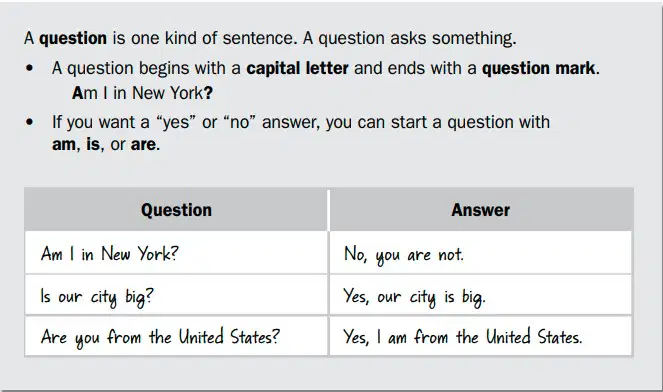Click the bold text 'question mark'
Image resolution: width=663 pixels, height=392 pixels.
pos(538,68)
